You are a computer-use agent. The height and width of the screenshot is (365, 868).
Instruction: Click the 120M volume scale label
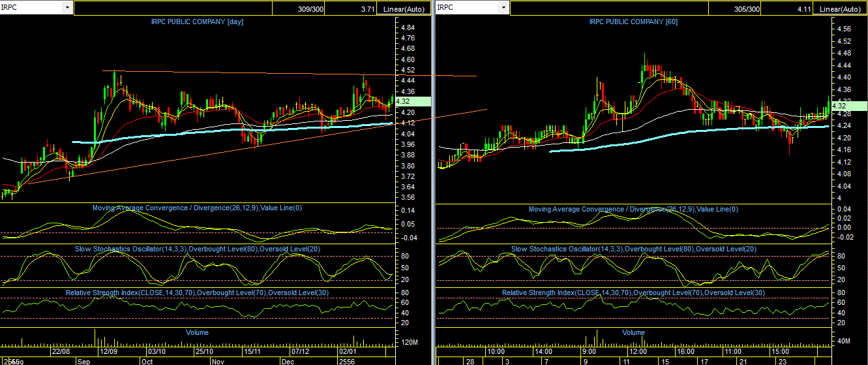tap(410, 342)
